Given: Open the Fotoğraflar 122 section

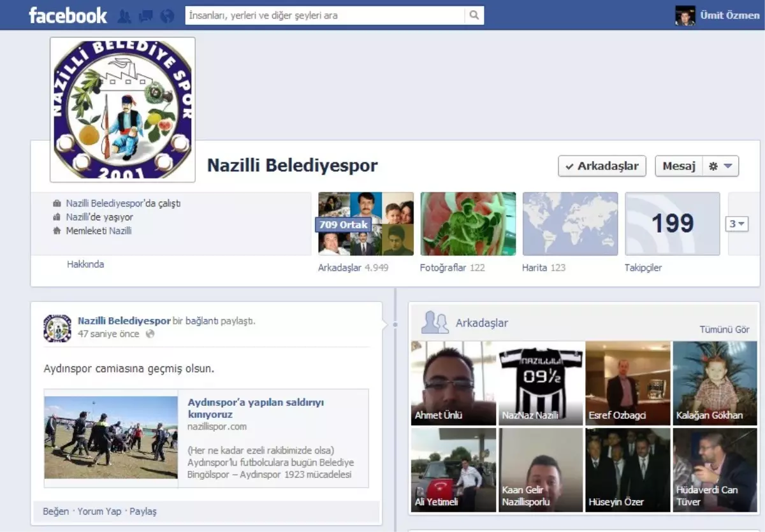Looking at the screenshot, I should click(468, 224).
